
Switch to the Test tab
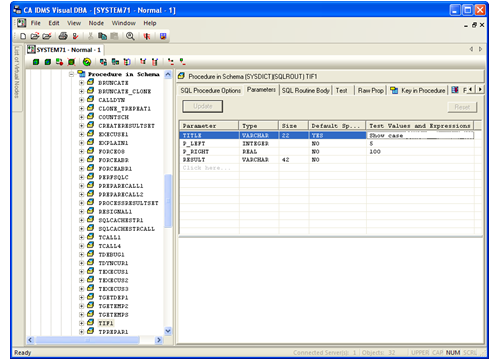coord(341,90)
